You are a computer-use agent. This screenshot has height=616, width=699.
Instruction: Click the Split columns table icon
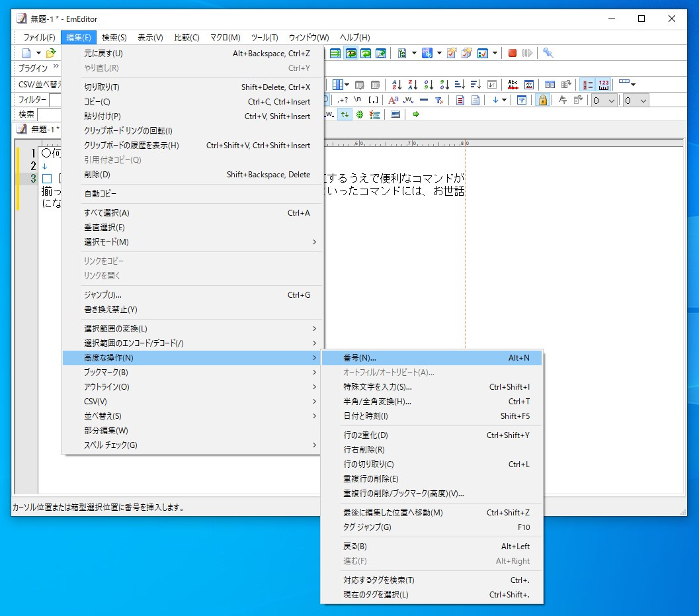550,84
